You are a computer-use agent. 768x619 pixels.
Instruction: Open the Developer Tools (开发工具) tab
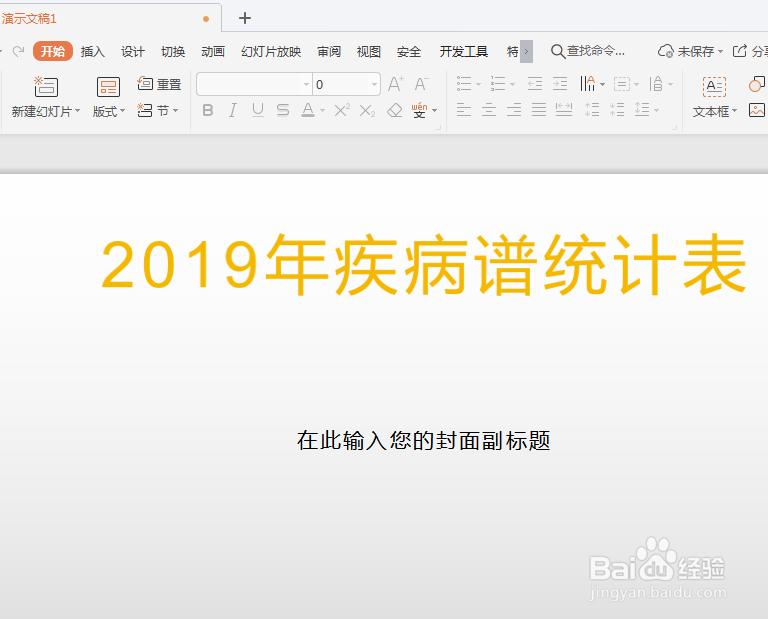(x=463, y=51)
